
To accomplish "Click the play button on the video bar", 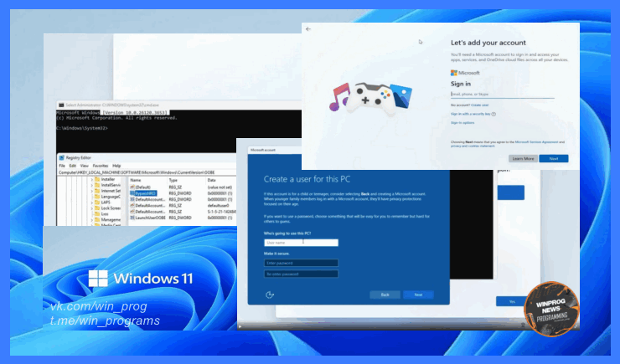I will click(240, 326).
